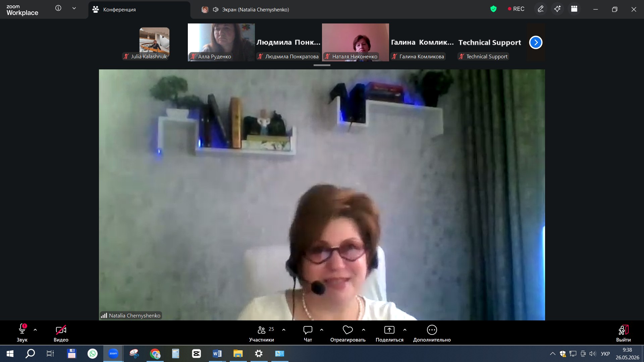The image size is (644, 362).
Task: Click the Выйти leave meeting icon
Action: click(x=623, y=330)
